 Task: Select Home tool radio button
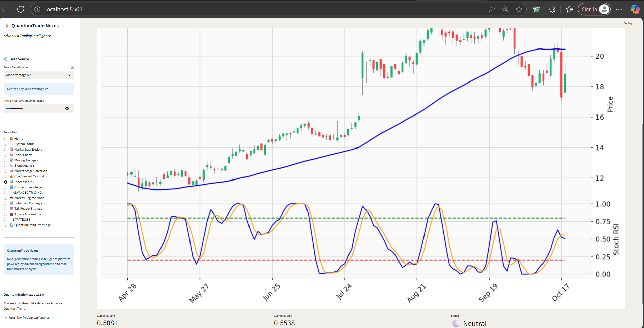click(x=6, y=139)
